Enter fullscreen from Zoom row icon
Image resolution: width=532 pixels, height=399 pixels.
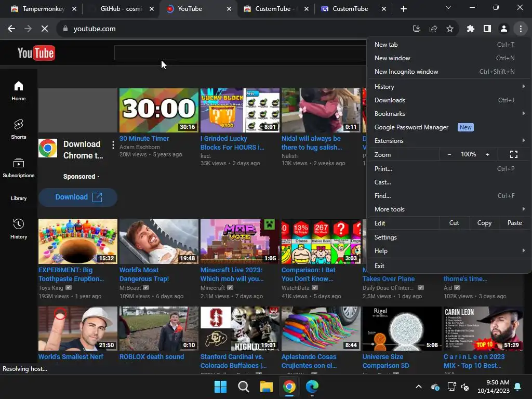click(x=514, y=154)
